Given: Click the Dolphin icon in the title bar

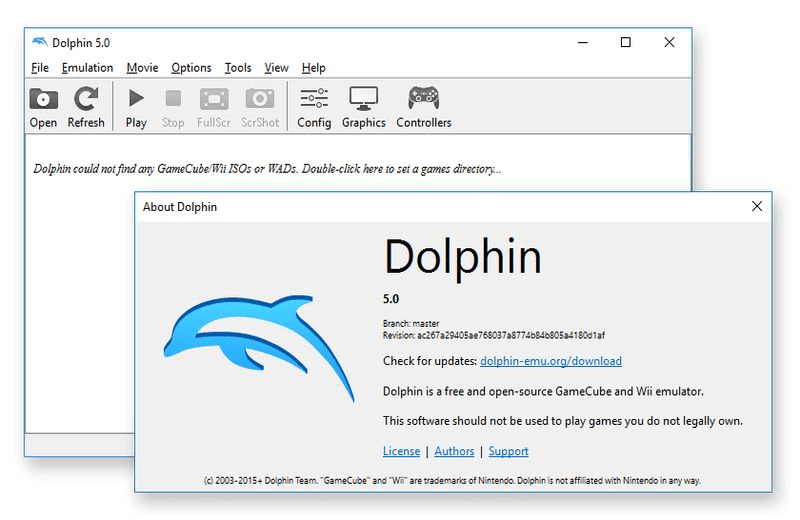Looking at the screenshot, I should coord(39,42).
